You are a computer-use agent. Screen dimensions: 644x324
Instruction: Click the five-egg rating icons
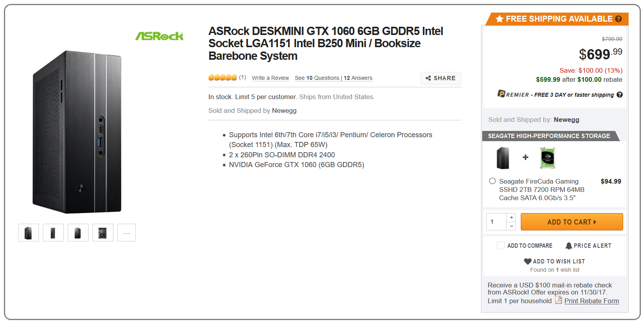point(223,77)
